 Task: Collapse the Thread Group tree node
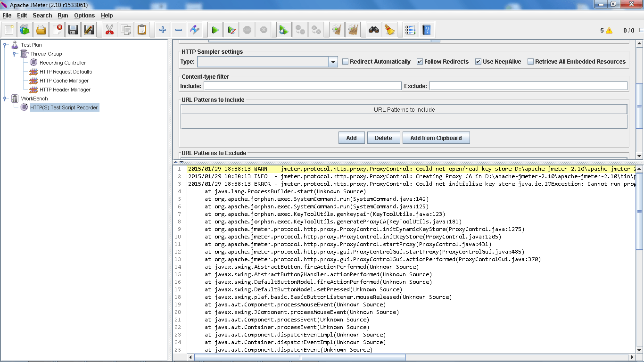click(x=13, y=53)
